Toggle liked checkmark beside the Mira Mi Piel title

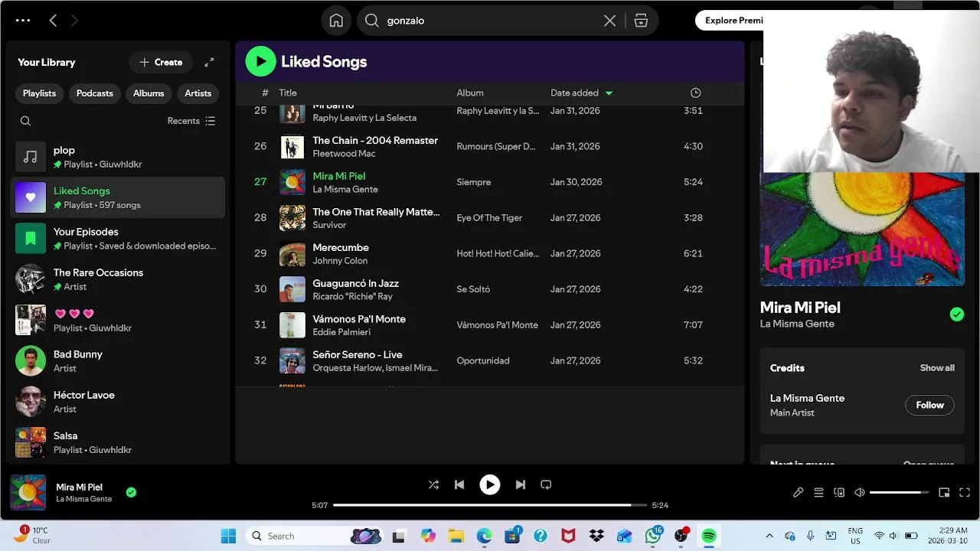(x=957, y=315)
